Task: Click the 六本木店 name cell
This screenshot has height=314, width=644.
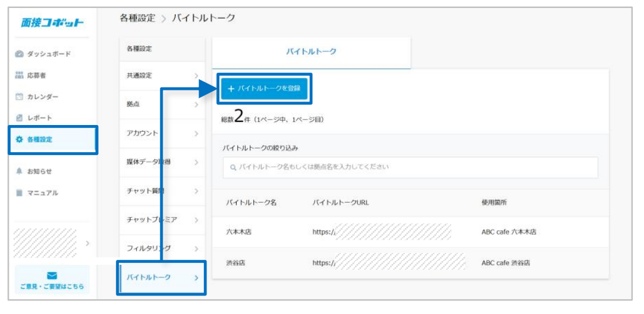Action: pyautogui.click(x=238, y=232)
